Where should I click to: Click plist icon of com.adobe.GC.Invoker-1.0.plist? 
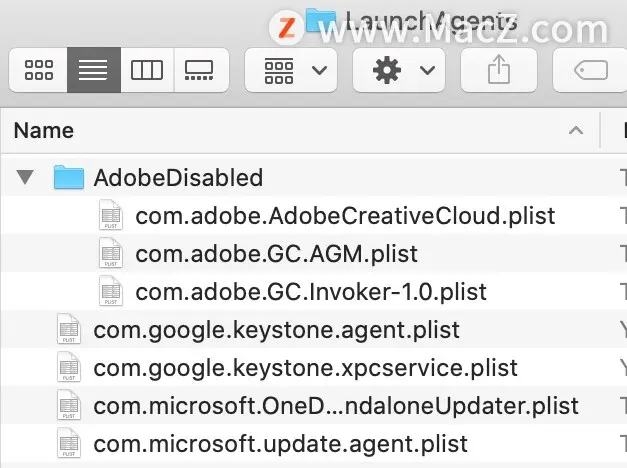tap(111, 291)
